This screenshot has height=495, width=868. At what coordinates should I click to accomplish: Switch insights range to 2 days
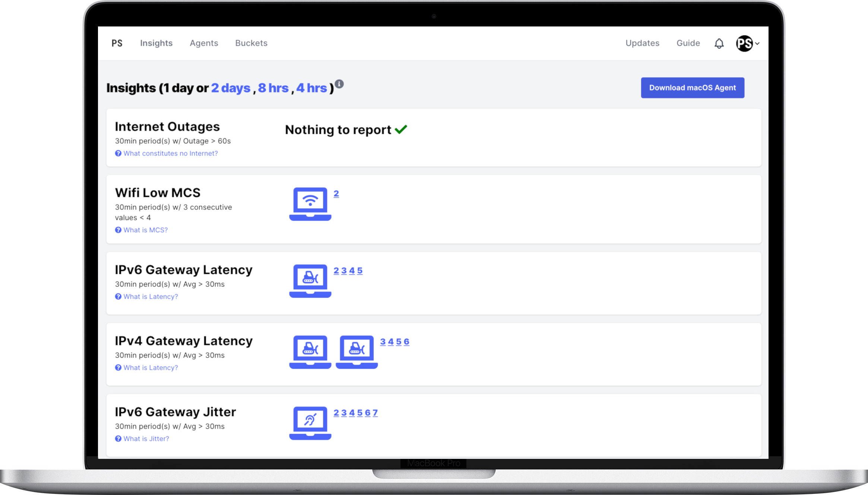[x=231, y=88]
